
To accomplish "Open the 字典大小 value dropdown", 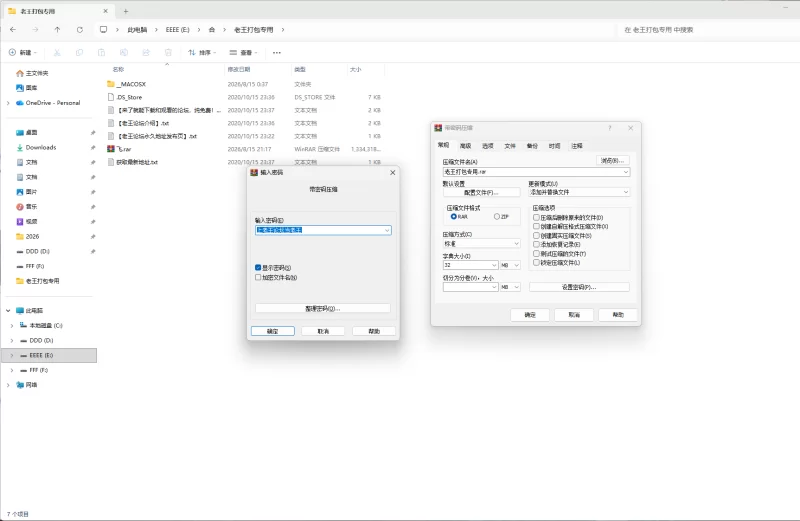I will [493, 265].
